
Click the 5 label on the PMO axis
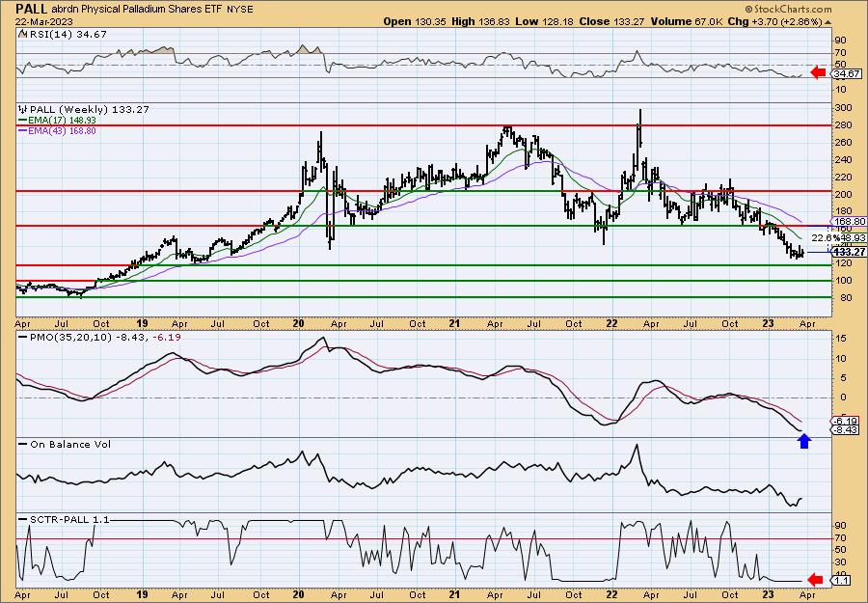(x=843, y=378)
